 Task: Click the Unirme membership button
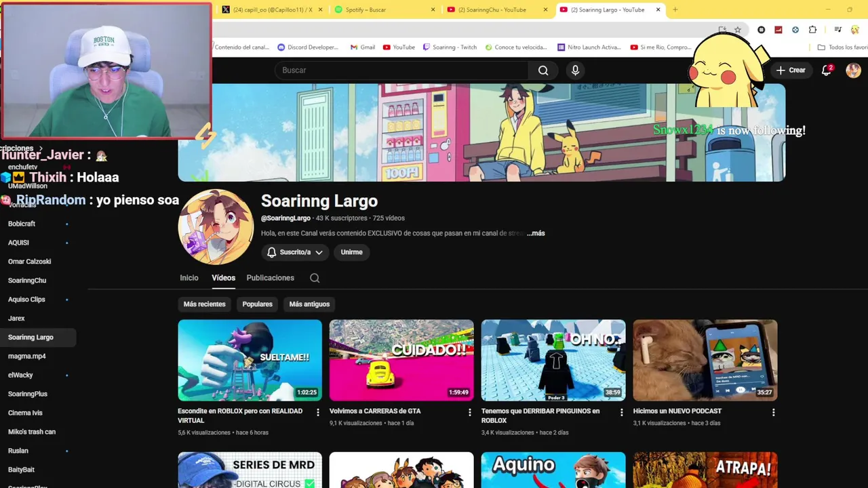(351, 252)
